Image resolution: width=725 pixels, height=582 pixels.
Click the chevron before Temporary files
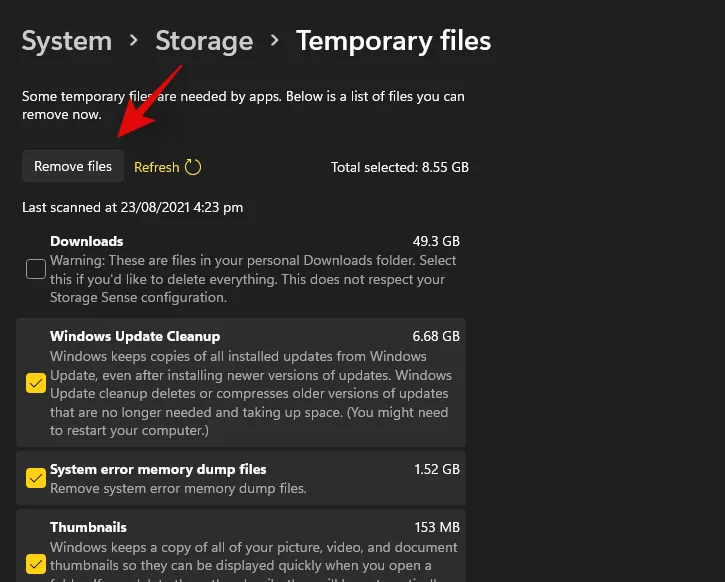click(275, 42)
